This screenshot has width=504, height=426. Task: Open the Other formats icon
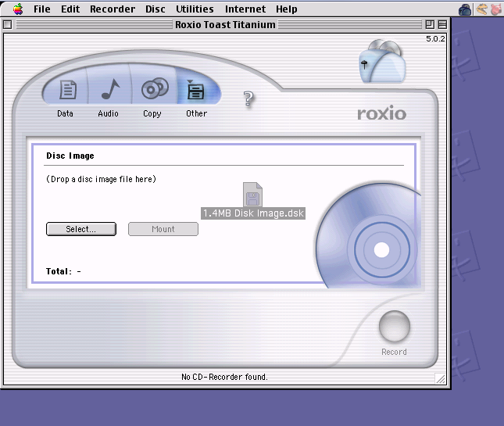(195, 90)
